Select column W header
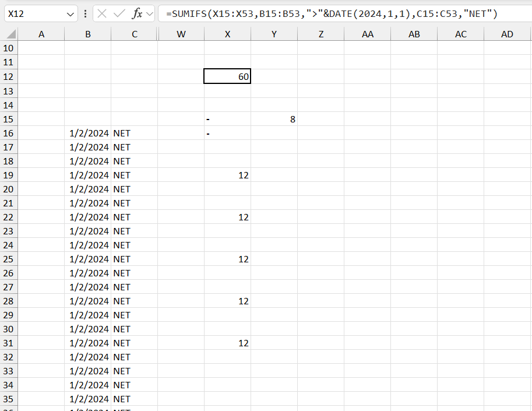 pos(181,34)
